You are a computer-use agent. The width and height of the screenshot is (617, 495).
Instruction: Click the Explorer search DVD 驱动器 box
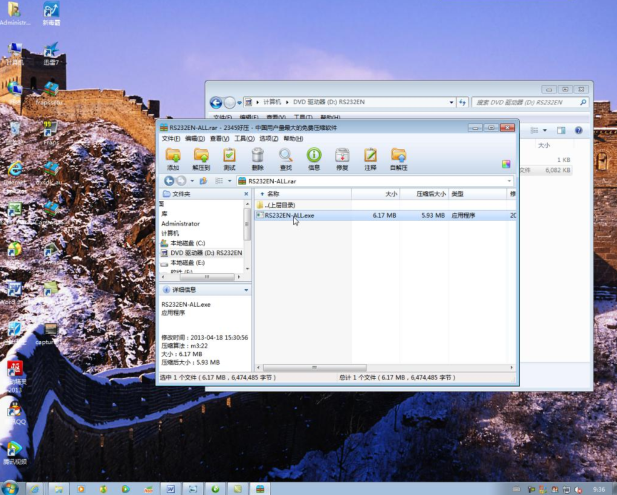click(x=530, y=102)
